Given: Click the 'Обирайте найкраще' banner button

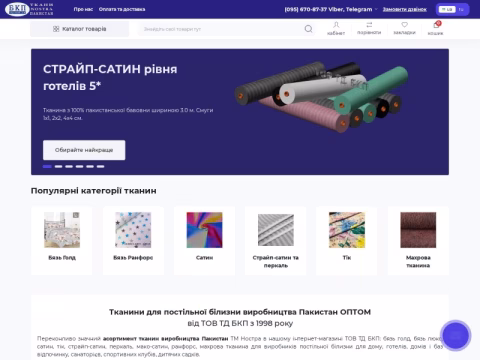Looking at the screenshot, I should coord(84,150).
